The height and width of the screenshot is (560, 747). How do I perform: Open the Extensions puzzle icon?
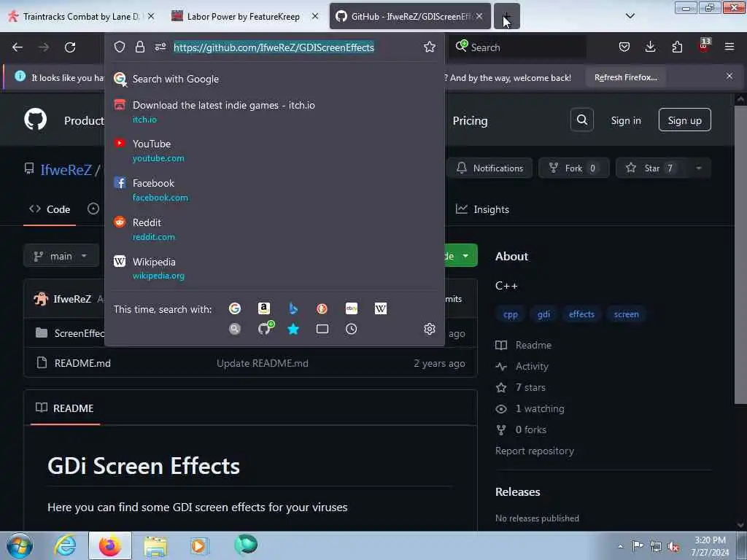tap(677, 47)
